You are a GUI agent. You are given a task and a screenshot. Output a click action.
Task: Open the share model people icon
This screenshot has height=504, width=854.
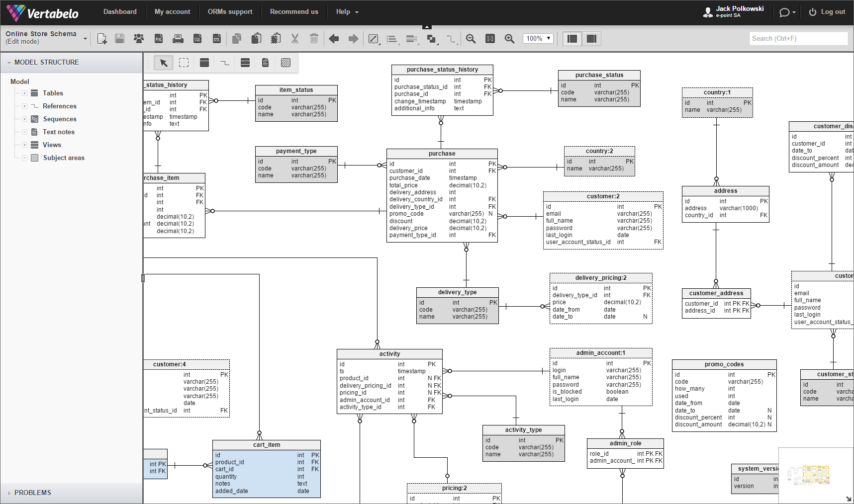[x=139, y=39]
